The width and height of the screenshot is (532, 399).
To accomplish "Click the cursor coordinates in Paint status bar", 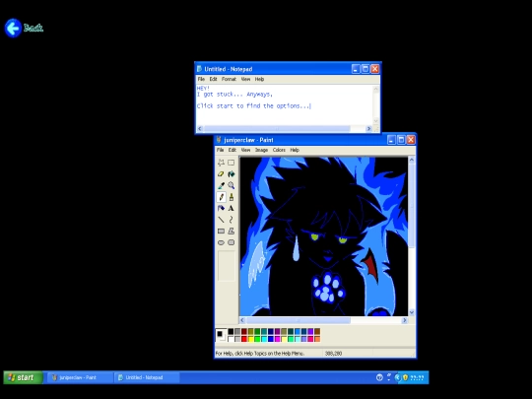I will [x=333, y=354].
